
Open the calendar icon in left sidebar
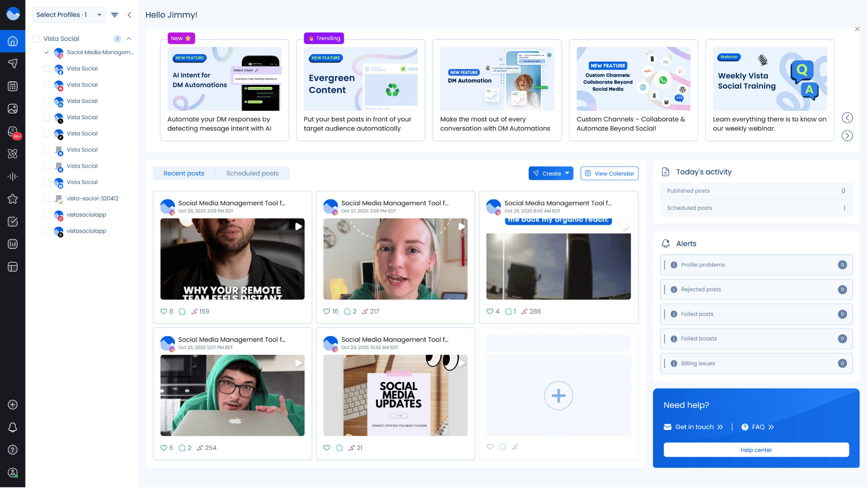[13, 86]
